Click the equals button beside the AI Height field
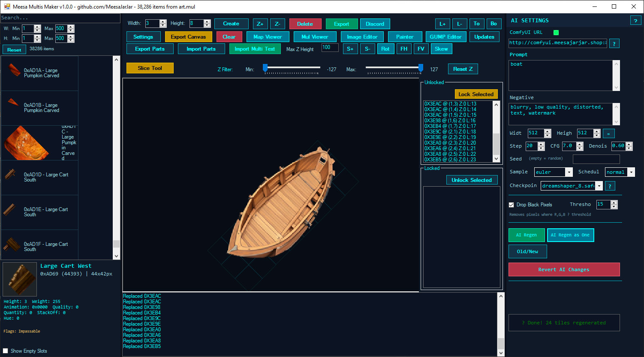This screenshot has height=357, width=644. click(608, 133)
